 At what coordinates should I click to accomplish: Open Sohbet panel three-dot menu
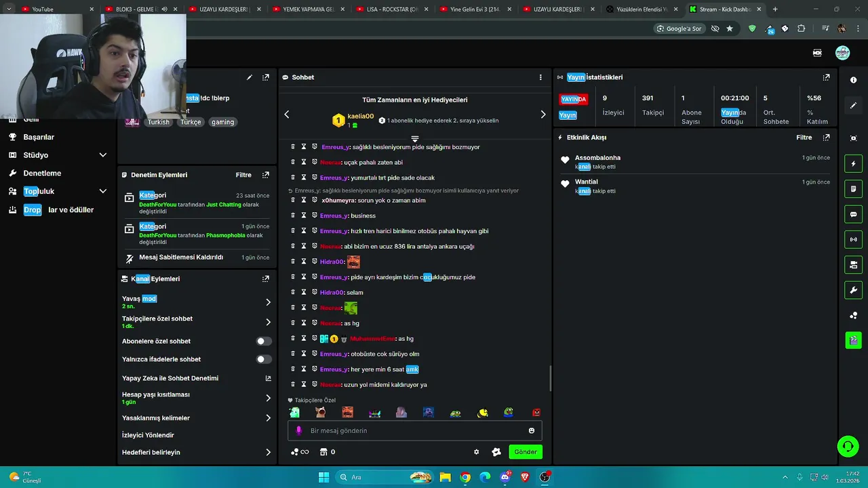pyautogui.click(x=540, y=77)
